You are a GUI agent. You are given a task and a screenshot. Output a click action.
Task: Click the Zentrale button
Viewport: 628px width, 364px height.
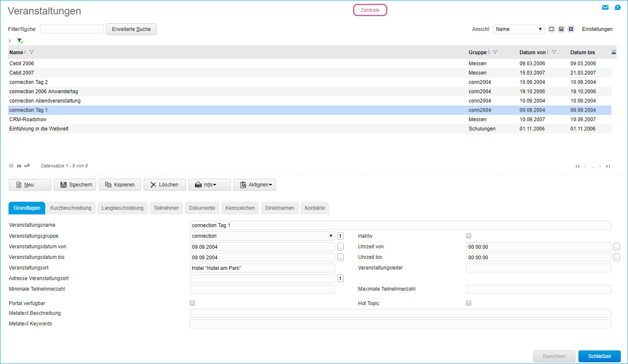(370, 10)
